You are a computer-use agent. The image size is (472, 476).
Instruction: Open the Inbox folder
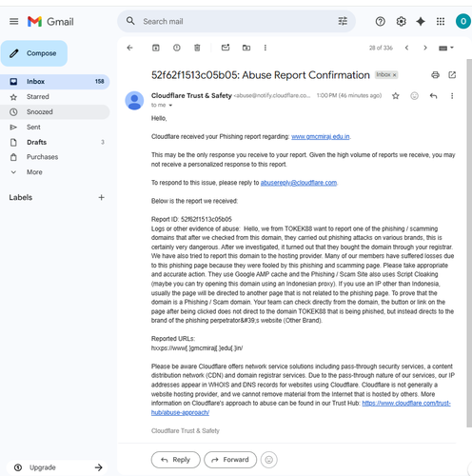[x=55, y=82]
